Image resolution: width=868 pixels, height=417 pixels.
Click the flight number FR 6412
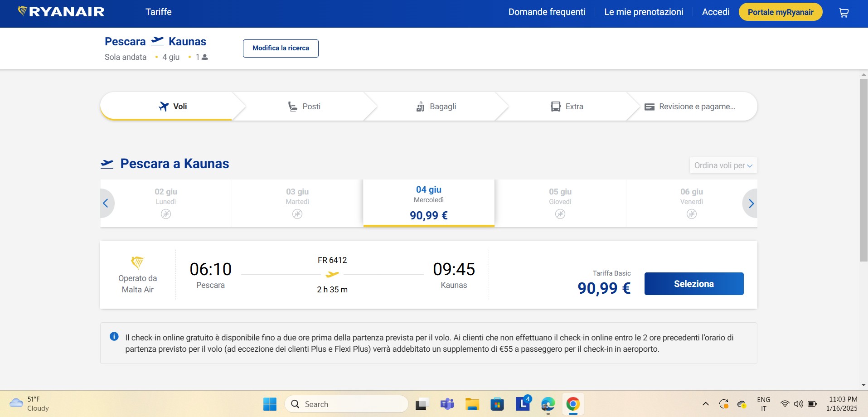[x=332, y=260]
